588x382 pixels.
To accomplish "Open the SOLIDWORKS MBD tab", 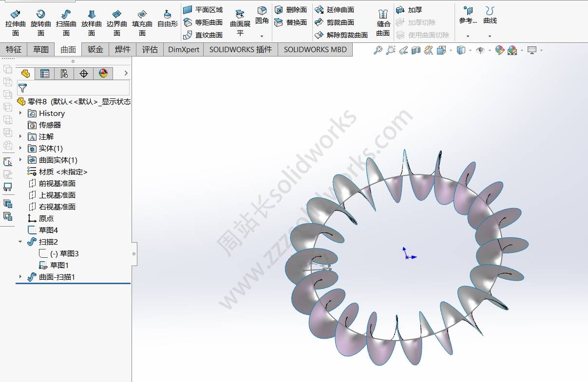I will point(315,49).
